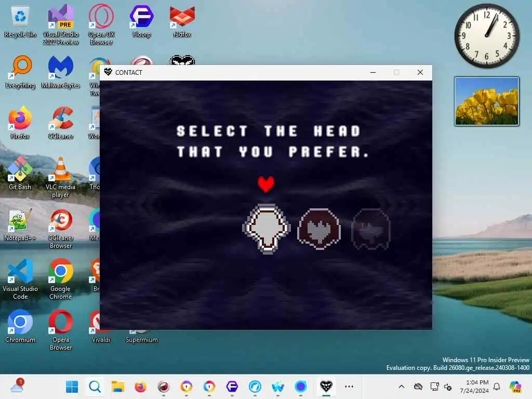
Task: Pick the faded dark head option
Action: (371, 229)
